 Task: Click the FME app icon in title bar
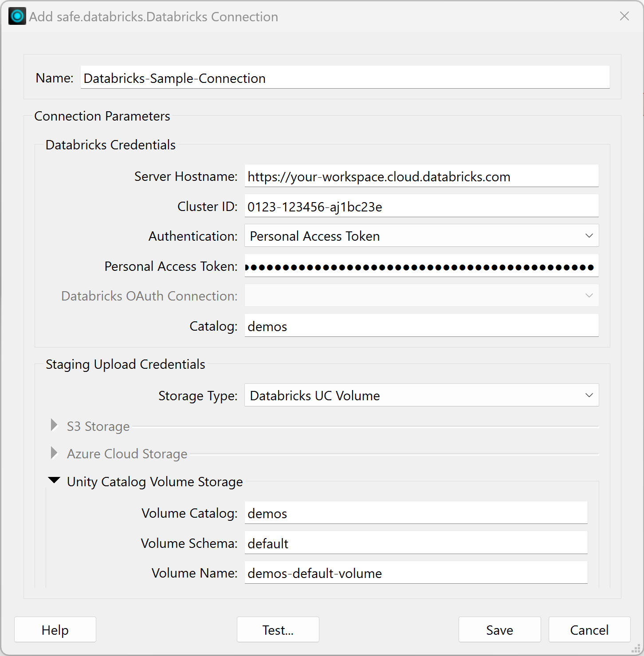click(x=17, y=16)
